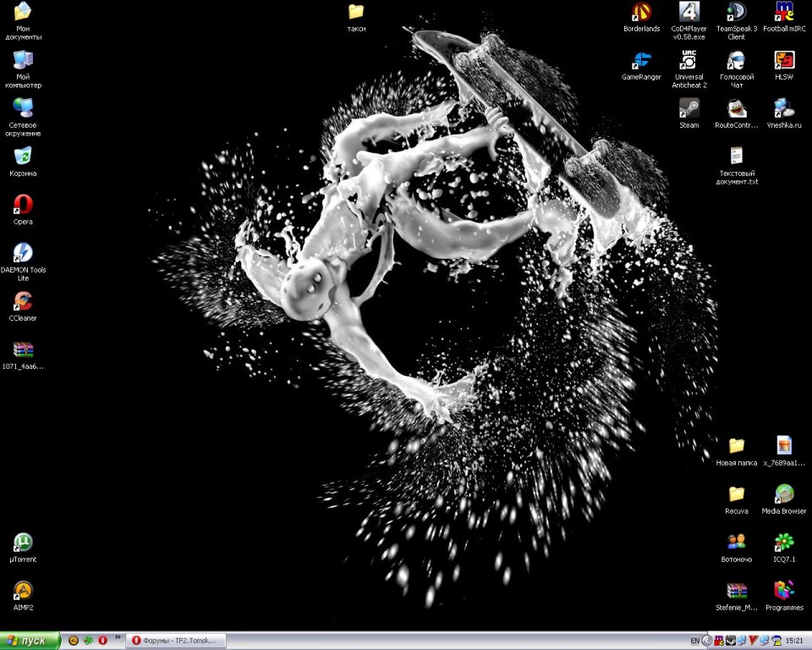Open the EN language bar selector
The image size is (812, 650).
tap(694, 641)
